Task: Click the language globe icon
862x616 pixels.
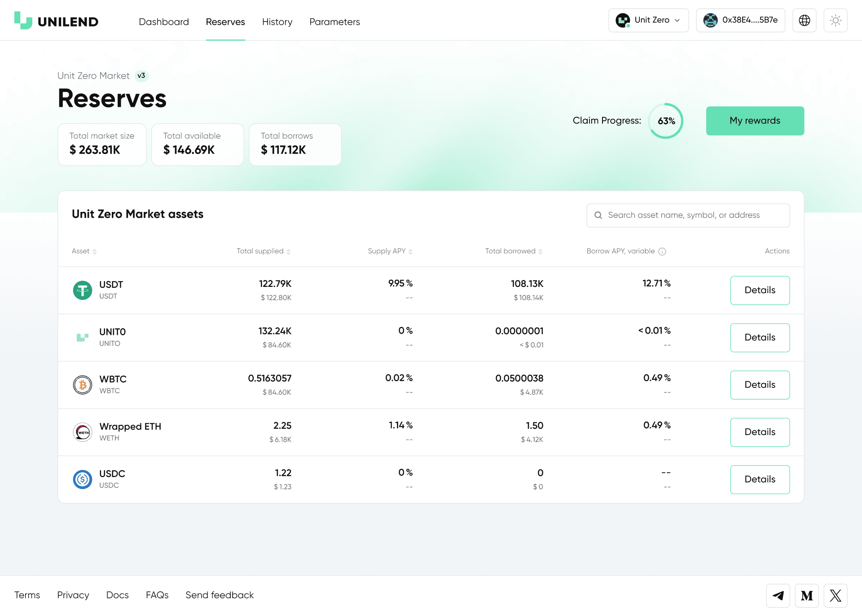Action: 804,20
